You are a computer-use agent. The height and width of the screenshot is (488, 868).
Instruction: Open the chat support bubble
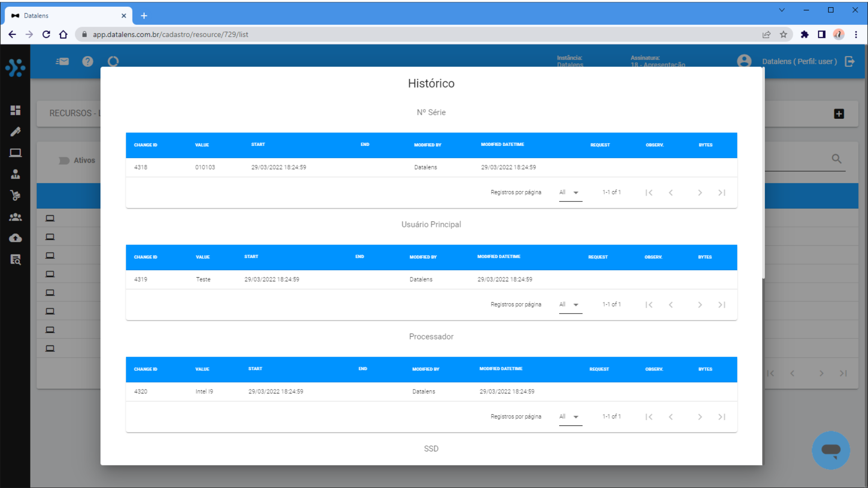pos(830,450)
